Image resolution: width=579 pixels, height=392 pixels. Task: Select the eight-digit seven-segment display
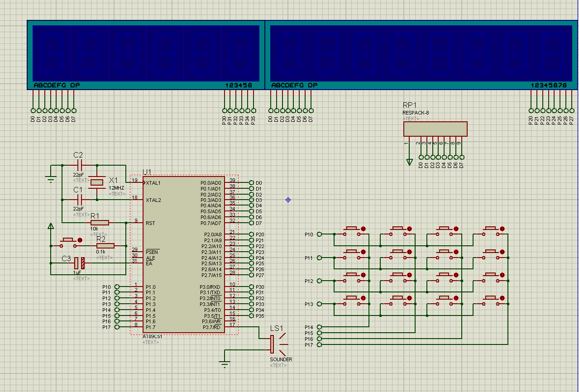(x=421, y=55)
